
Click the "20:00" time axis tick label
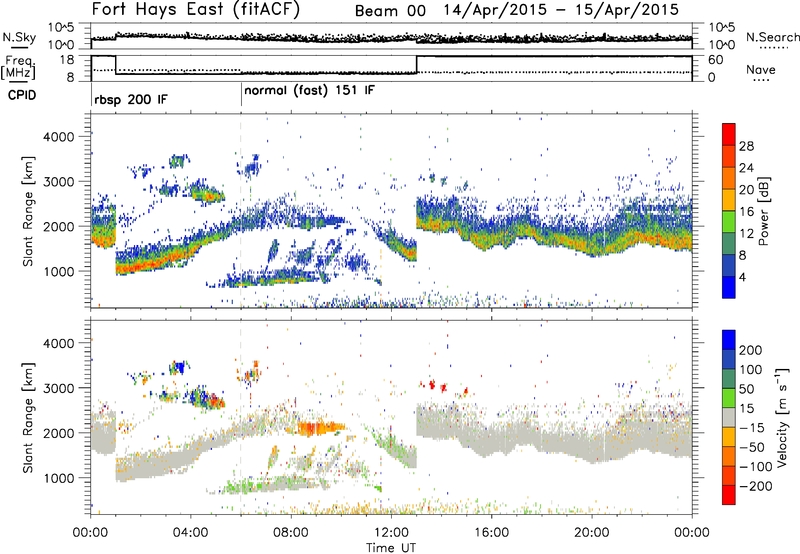coord(591,532)
